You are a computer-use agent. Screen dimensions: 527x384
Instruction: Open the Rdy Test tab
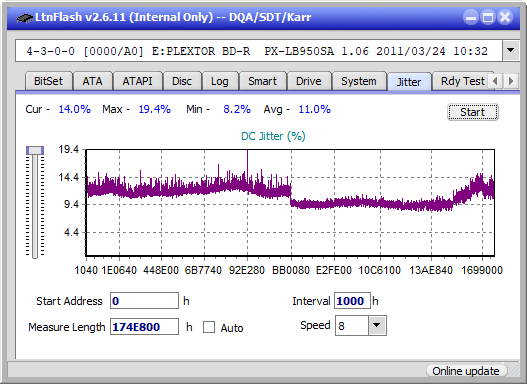tap(462, 81)
